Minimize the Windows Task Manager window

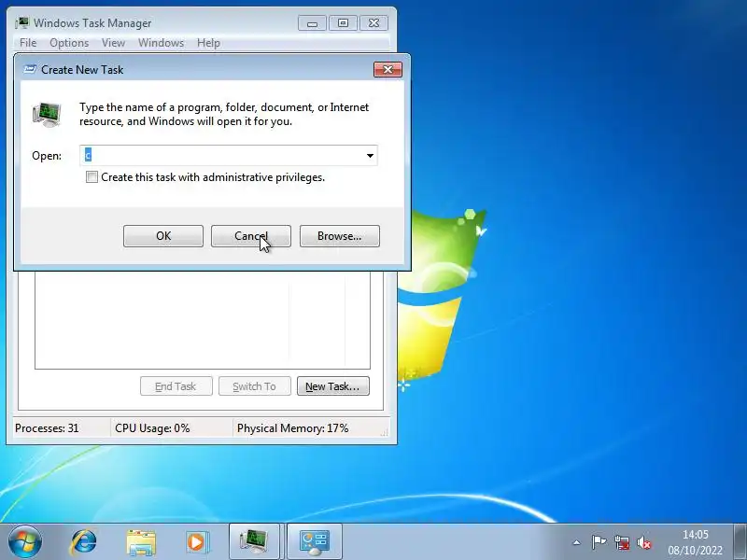[312, 22]
